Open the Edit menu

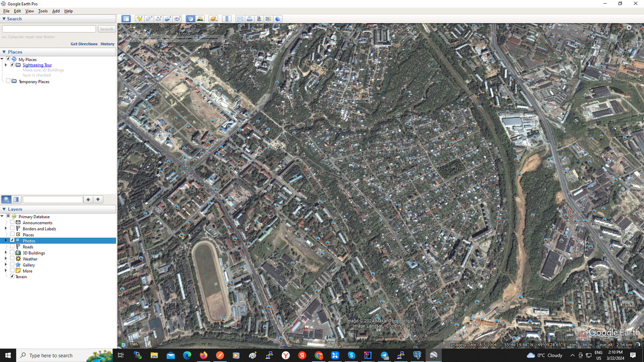point(18,11)
